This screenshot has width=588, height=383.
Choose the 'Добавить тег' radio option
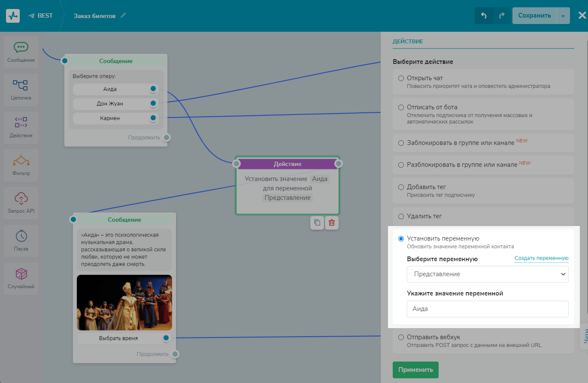401,187
